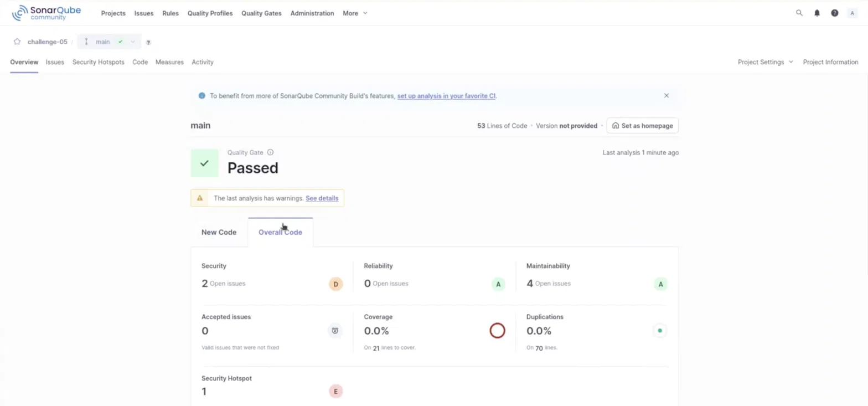Click the SonarQube community logo

pyautogui.click(x=47, y=13)
